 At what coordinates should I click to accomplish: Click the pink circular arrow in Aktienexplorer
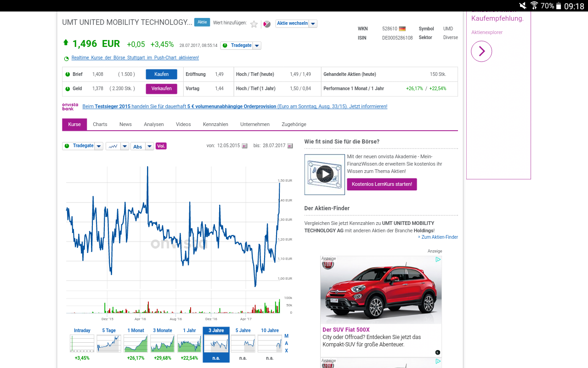[x=481, y=52]
